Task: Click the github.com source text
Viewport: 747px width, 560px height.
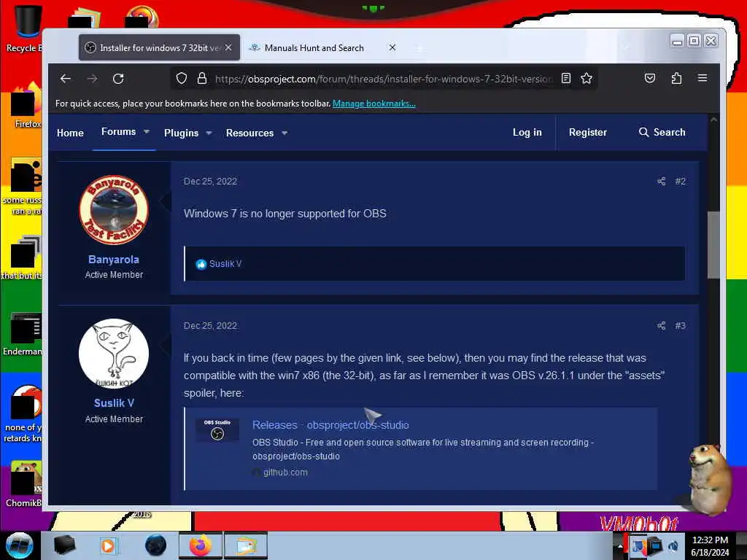Action: (x=285, y=472)
